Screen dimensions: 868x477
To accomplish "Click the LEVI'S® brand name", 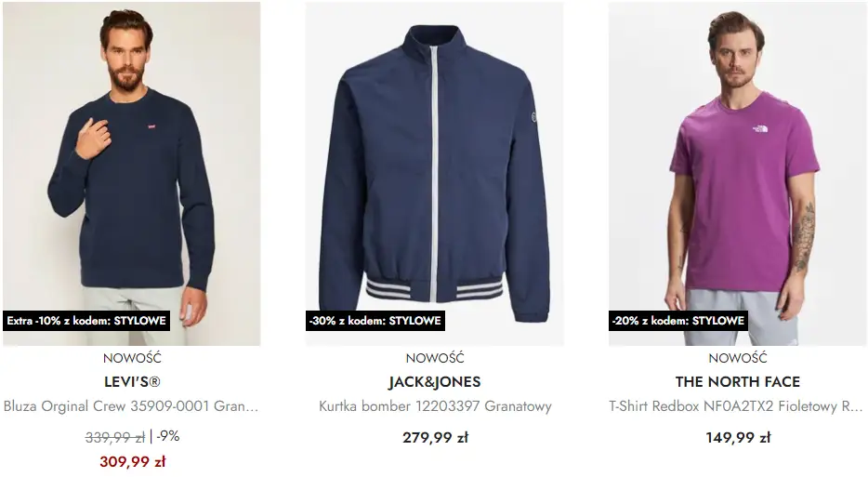I will click(132, 382).
